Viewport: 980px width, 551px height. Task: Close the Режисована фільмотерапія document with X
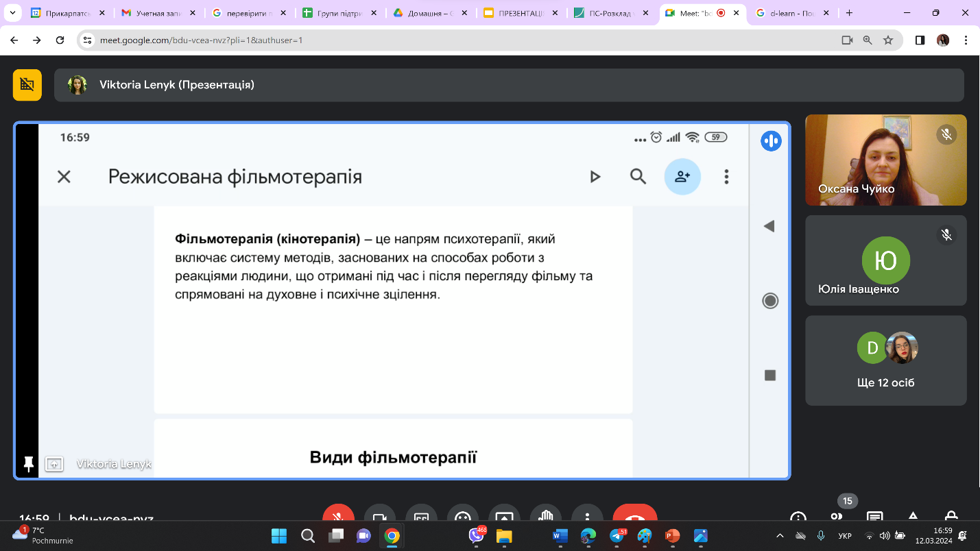pos(64,177)
